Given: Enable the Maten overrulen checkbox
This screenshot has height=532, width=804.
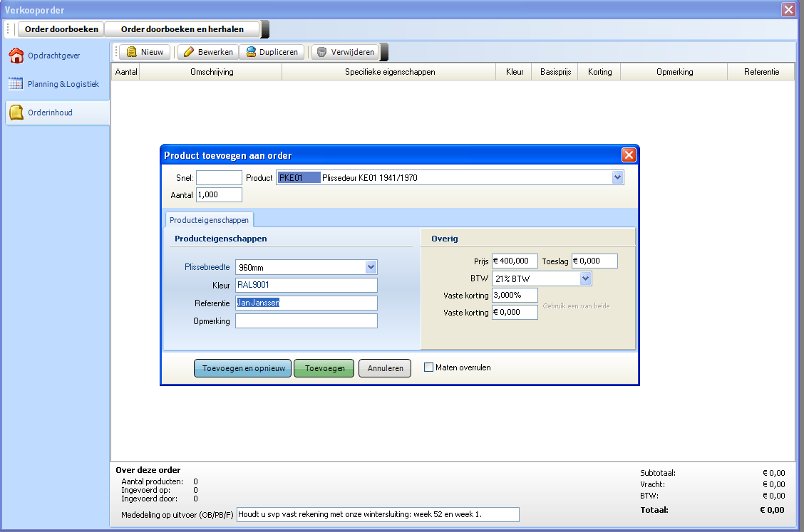Looking at the screenshot, I should pos(428,367).
